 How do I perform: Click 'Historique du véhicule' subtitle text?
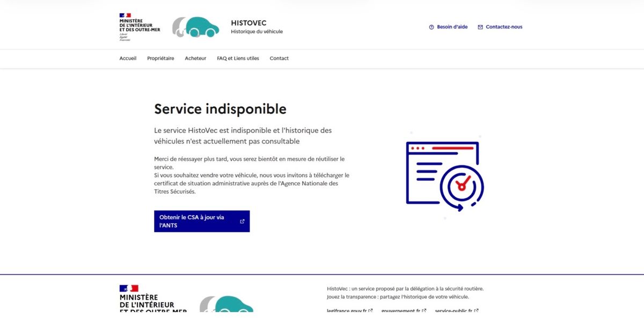coord(257,32)
